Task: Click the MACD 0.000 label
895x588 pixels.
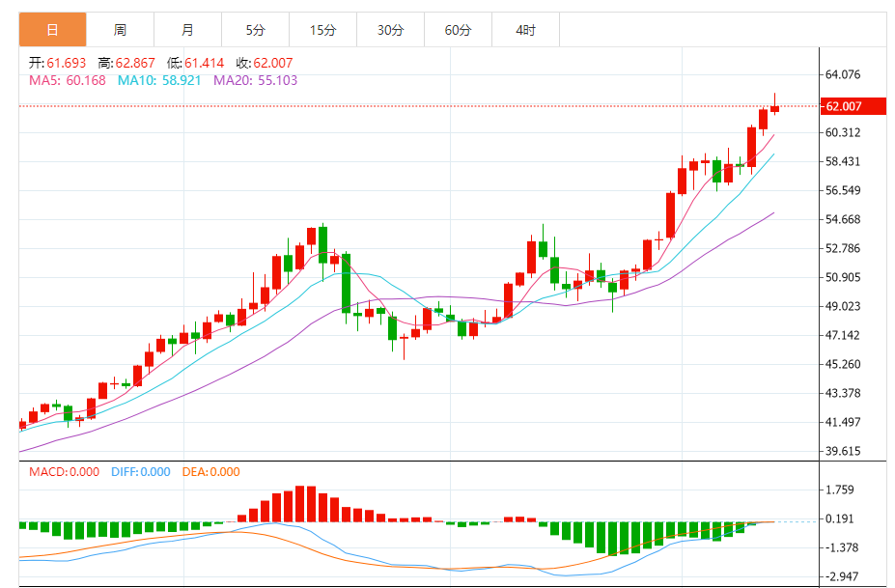Action: point(65,472)
